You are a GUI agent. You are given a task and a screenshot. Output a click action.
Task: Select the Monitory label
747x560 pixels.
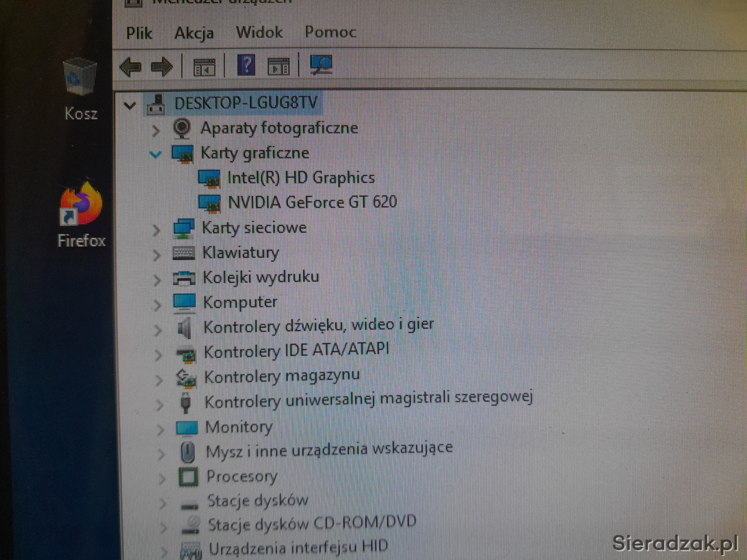click(239, 427)
